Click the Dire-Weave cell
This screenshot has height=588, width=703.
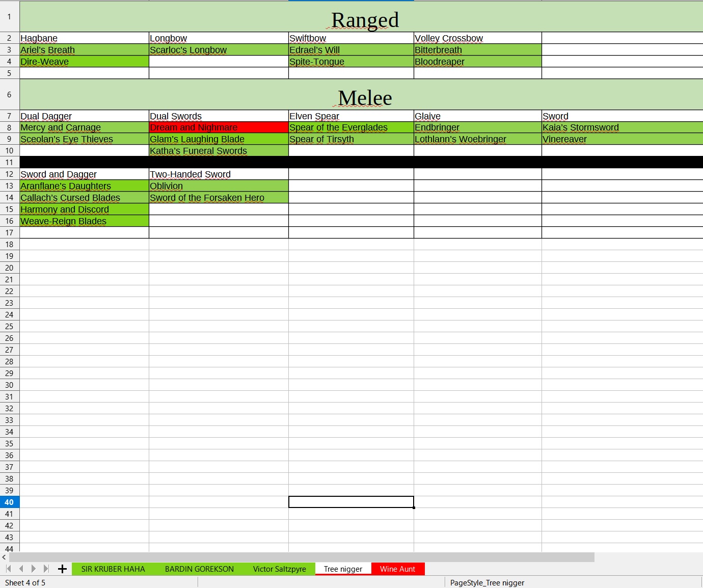pyautogui.click(x=84, y=62)
